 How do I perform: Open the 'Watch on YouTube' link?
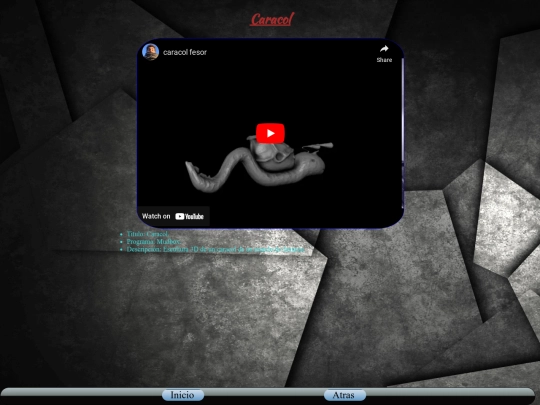point(173,216)
